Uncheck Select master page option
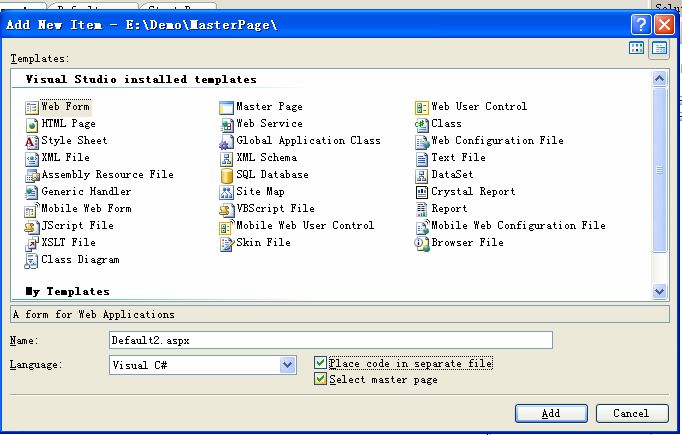The height and width of the screenshot is (435, 682). (321, 379)
